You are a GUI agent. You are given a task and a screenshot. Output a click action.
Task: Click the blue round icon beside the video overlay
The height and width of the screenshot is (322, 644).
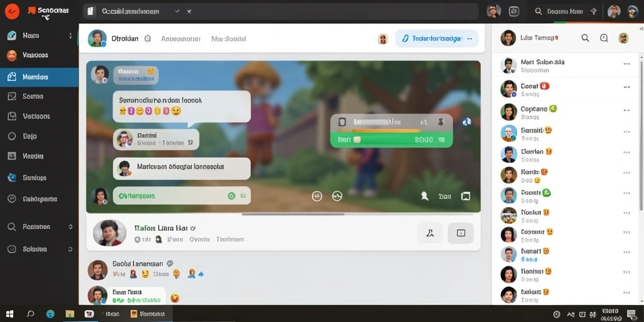click(467, 121)
